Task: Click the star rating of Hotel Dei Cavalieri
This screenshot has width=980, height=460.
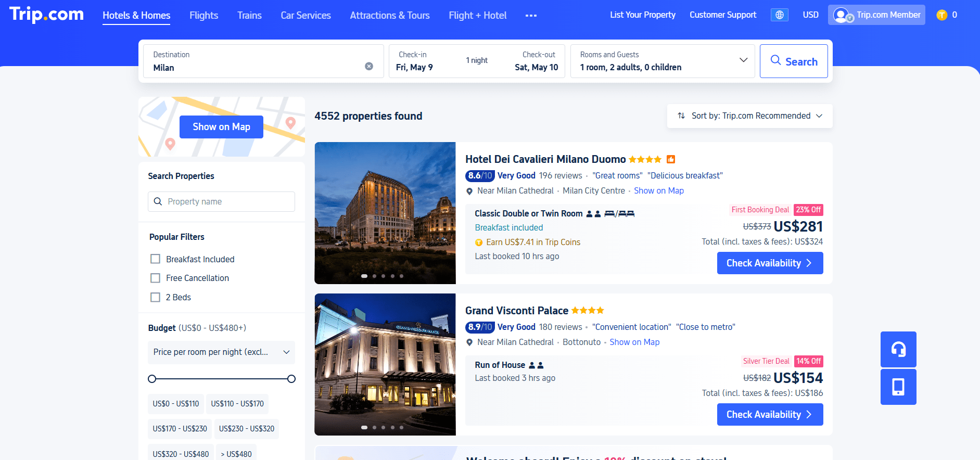Action: click(x=645, y=159)
